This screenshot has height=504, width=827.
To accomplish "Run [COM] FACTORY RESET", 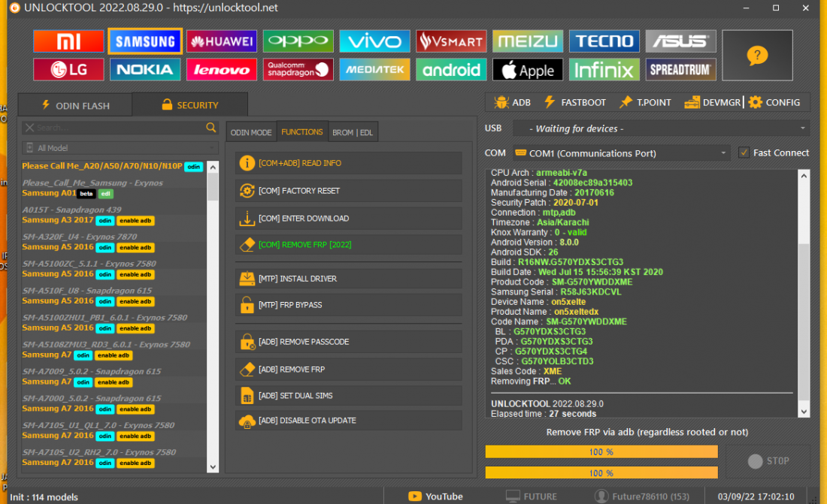I will click(x=349, y=191).
